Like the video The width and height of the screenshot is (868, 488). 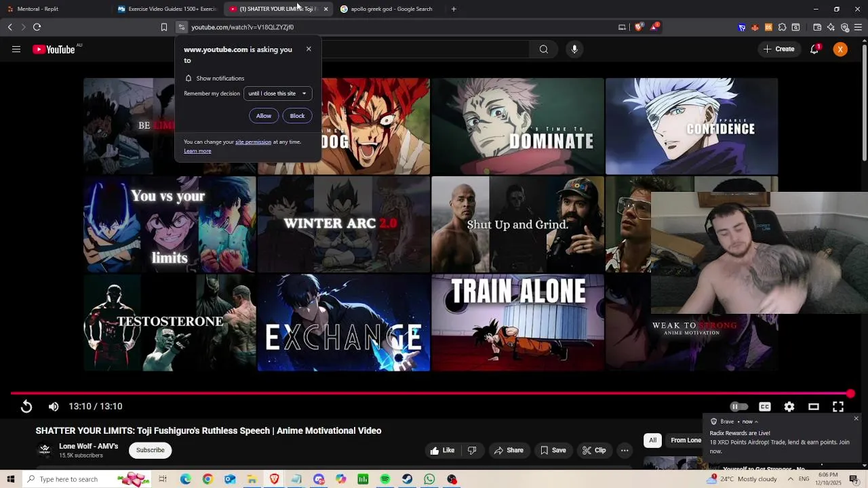click(x=442, y=450)
